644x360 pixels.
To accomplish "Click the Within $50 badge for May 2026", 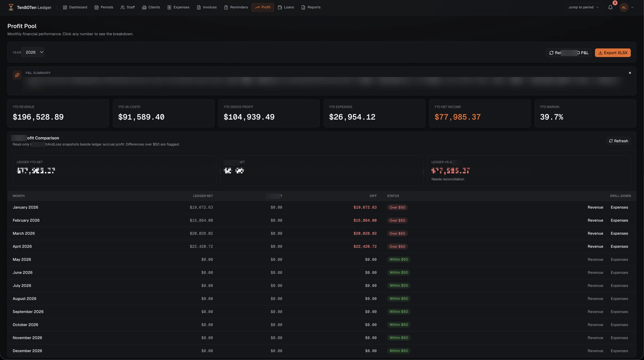I will point(398,260).
